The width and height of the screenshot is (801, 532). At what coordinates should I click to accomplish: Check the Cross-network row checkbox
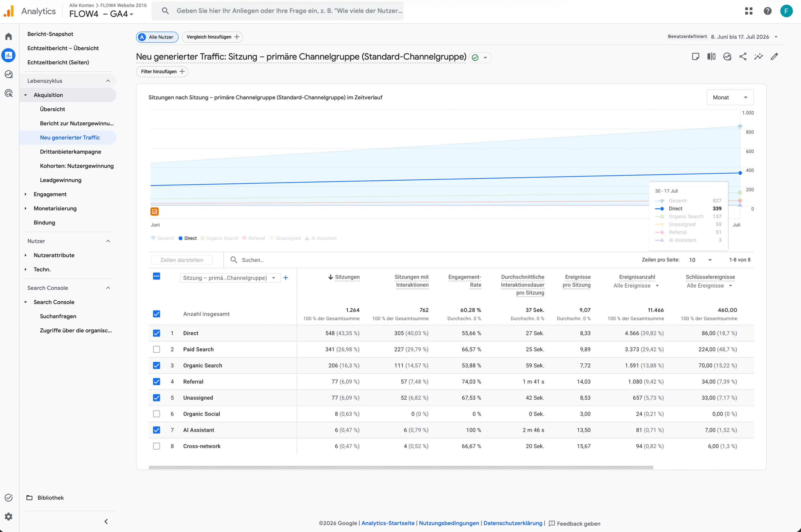pyautogui.click(x=156, y=446)
